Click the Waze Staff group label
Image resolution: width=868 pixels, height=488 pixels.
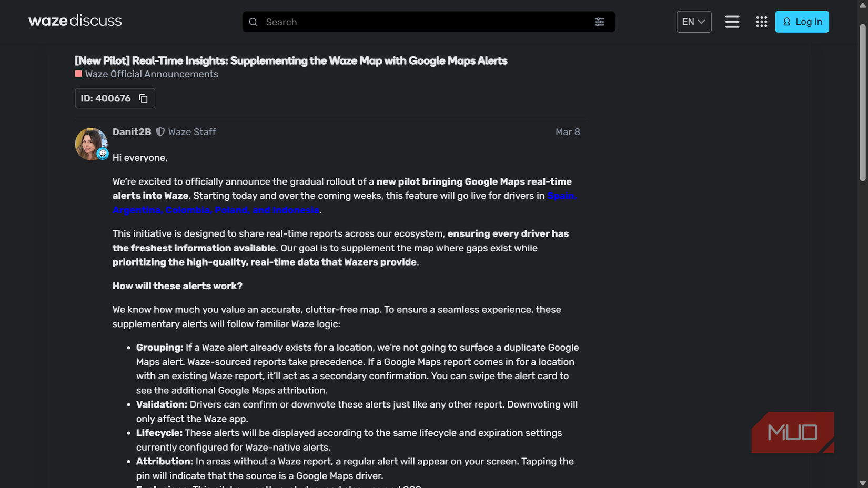tap(192, 132)
